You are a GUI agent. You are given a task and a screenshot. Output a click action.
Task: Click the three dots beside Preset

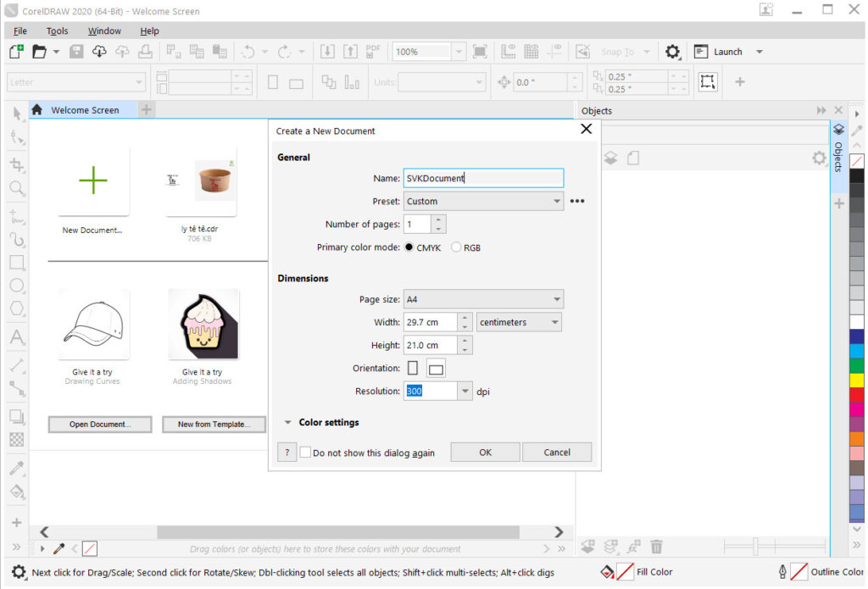[x=576, y=201]
